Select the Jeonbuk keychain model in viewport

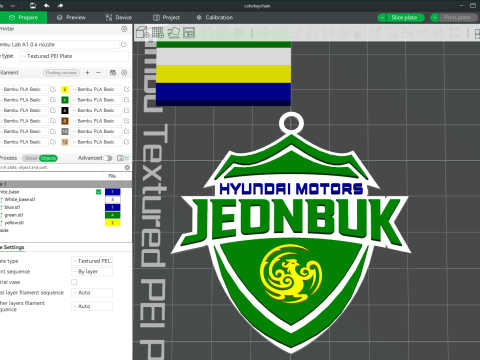pyautogui.click(x=291, y=233)
